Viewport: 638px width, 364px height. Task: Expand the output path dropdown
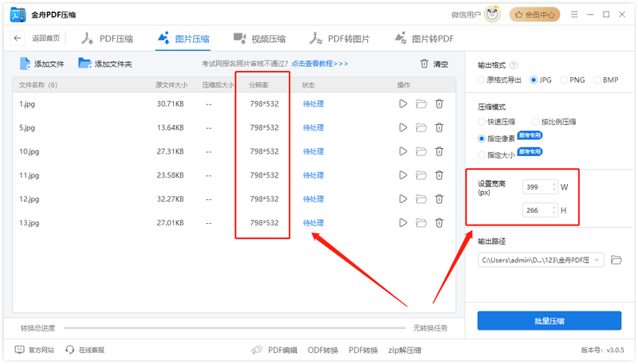[x=597, y=260]
